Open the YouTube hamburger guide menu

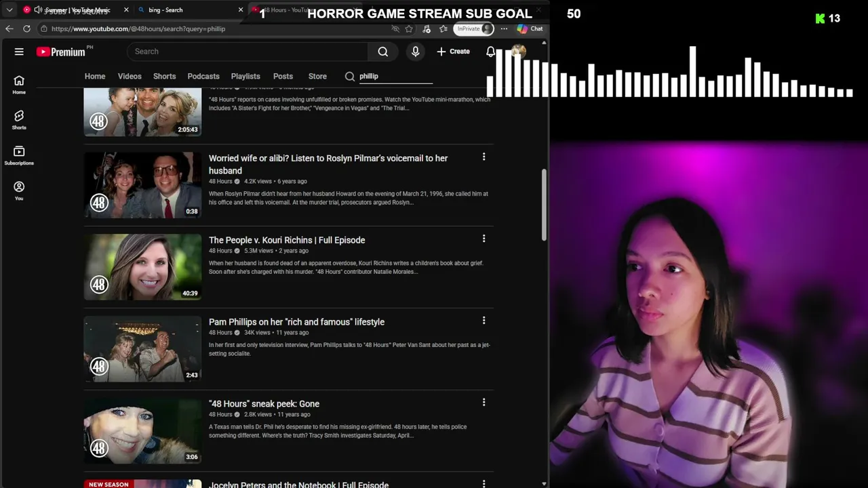pyautogui.click(x=19, y=52)
